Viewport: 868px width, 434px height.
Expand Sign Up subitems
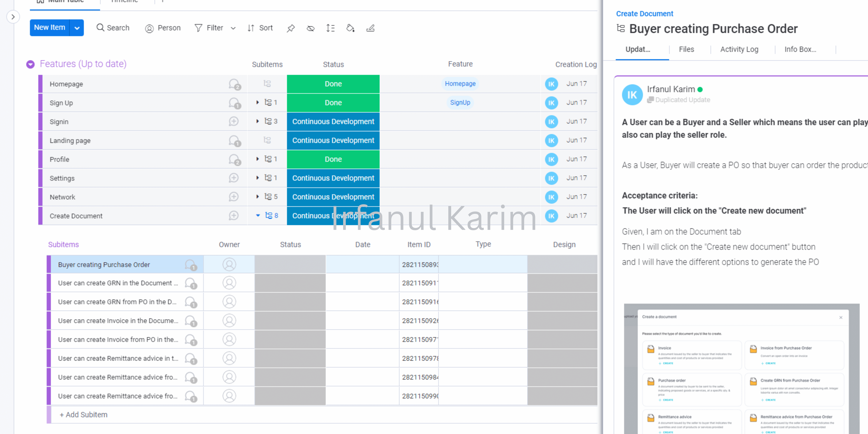click(258, 102)
